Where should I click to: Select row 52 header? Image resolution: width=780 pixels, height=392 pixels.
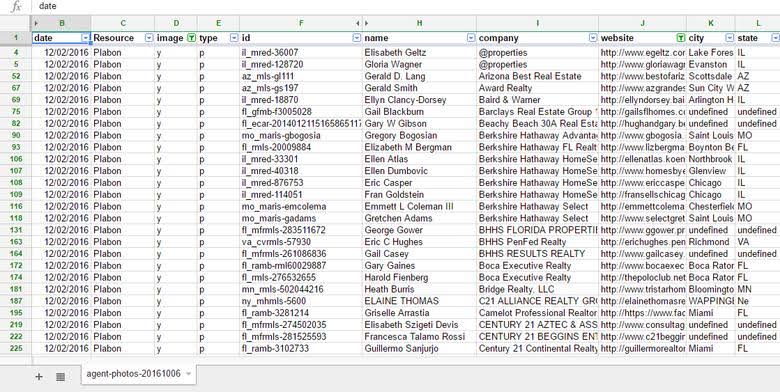tap(16, 76)
